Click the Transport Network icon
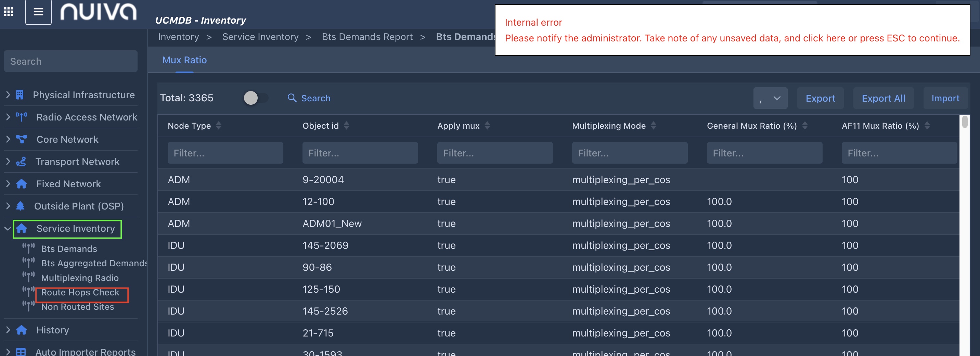 [21, 162]
